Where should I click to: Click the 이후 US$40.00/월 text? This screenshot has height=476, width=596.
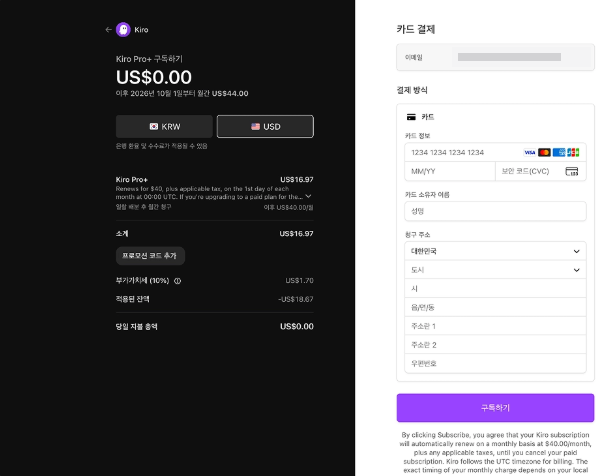pos(288,207)
